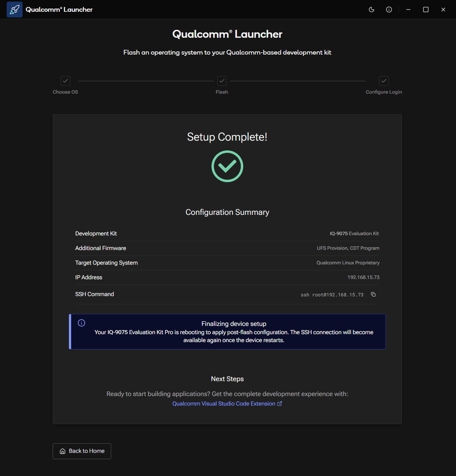Viewport: 456px width, 476px height.
Task: Click the Configure Login step checkmark
Action: [x=384, y=81]
